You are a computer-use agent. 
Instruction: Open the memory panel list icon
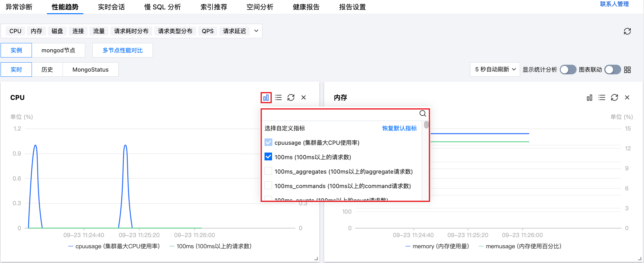coord(602,97)
